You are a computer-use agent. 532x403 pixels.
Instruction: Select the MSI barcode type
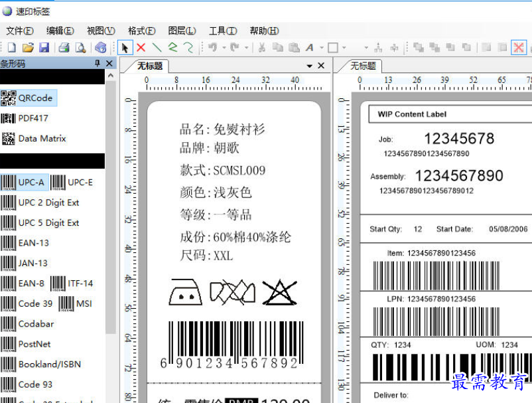pyautogui.click(x=76, y=303)
